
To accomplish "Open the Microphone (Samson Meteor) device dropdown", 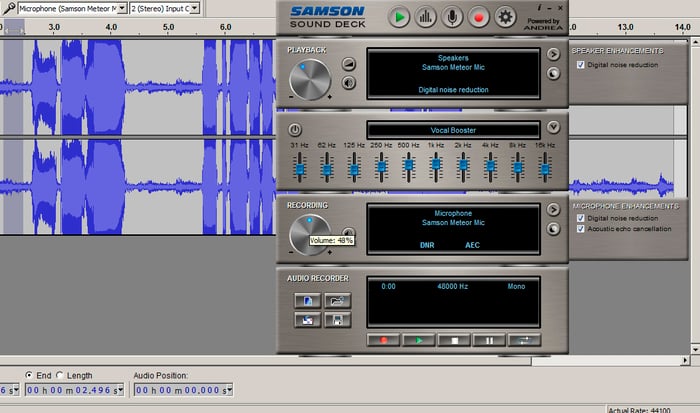I will click(x=122, y=8).
